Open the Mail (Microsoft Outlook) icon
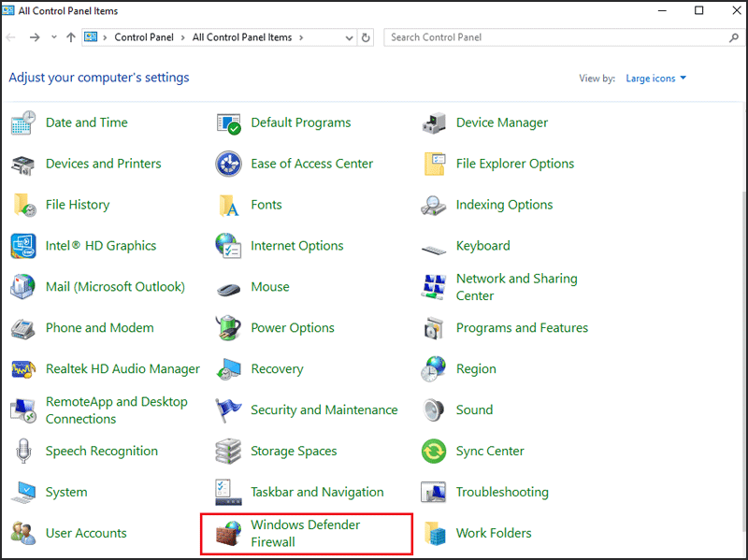 click(x=22, y=287)
